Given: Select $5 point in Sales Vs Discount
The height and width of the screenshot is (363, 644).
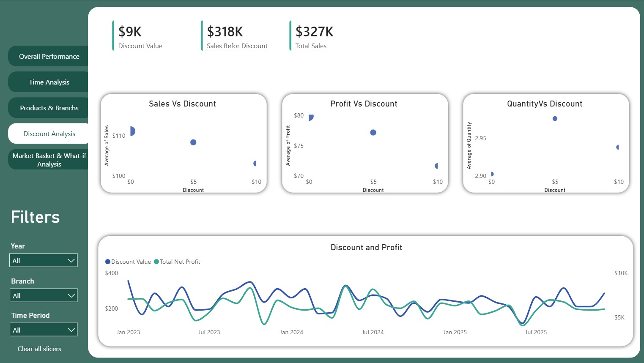Looking at the screenshot, I should click(193, 142).
